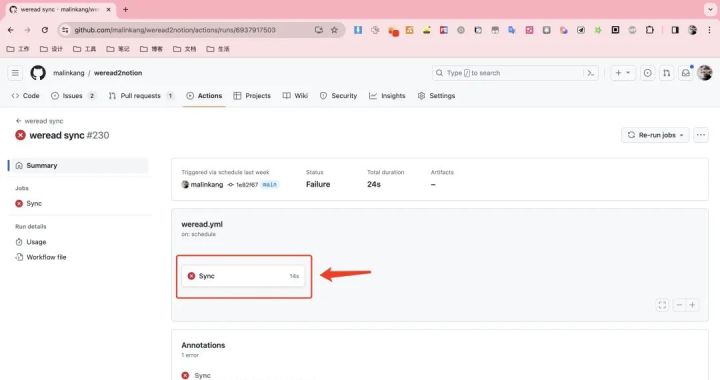The image size is (720, 380).
Task: Click the main branch label
Action: pyautogui.click(x=270, y=184)
